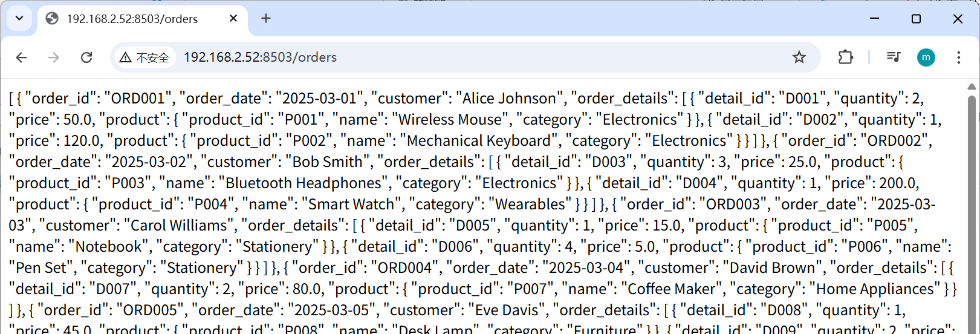Open the media controls icon

pos(894,57)
